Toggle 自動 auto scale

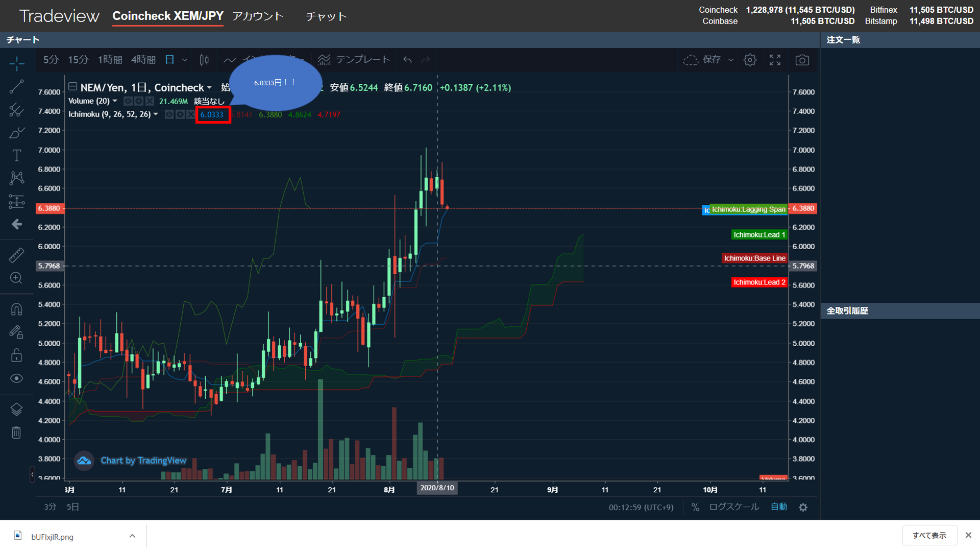pyautogui.click(x=779, y=507)
